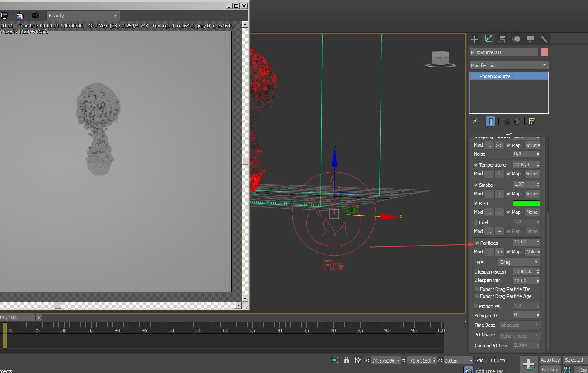Enable Export Drag Particle IDs
The height and width of the screenshot is (373, 588).
tap(476, 289)
